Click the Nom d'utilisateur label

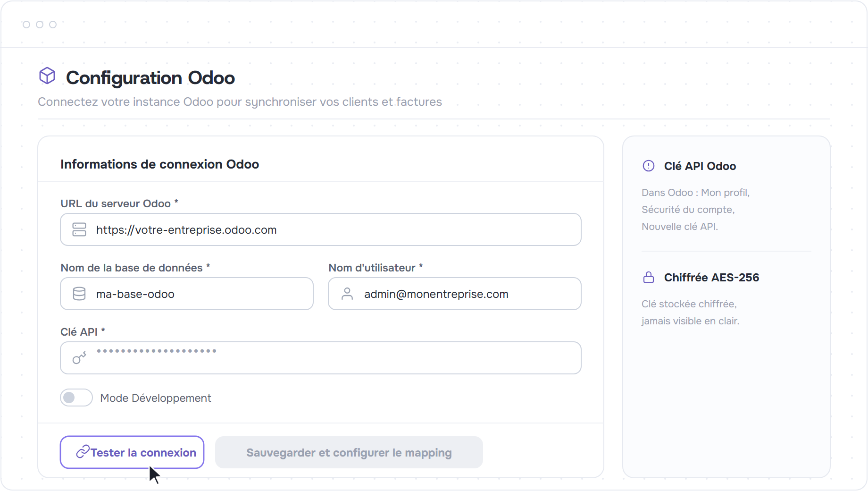(376, 268)
